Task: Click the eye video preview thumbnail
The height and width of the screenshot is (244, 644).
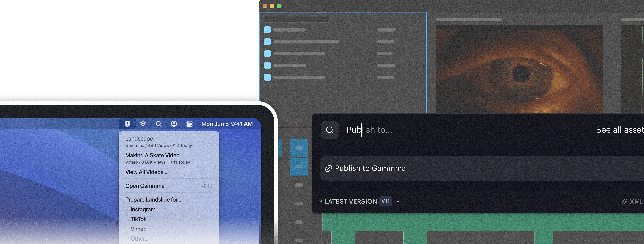Action: (519, 69)
